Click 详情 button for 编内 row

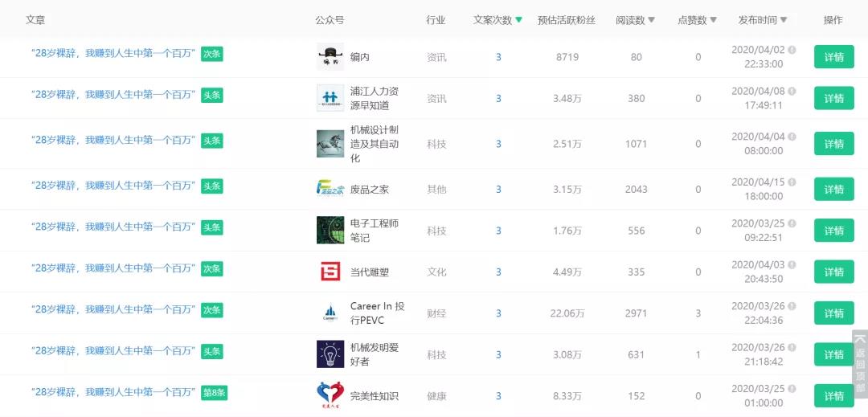[x=833, y=57]
